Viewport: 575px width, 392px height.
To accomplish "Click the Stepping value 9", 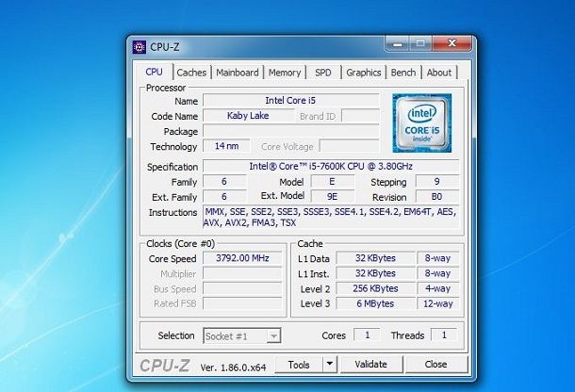I will point(436,182).
